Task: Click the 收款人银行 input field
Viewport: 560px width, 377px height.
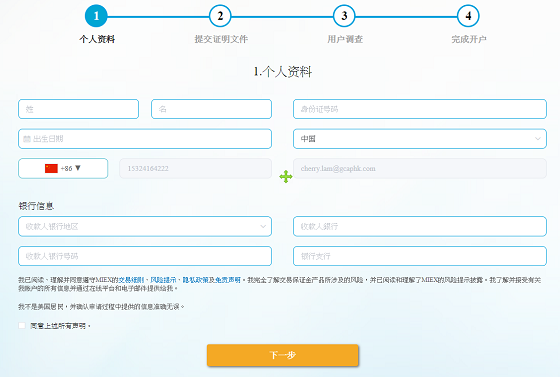Action: point(420,226)
